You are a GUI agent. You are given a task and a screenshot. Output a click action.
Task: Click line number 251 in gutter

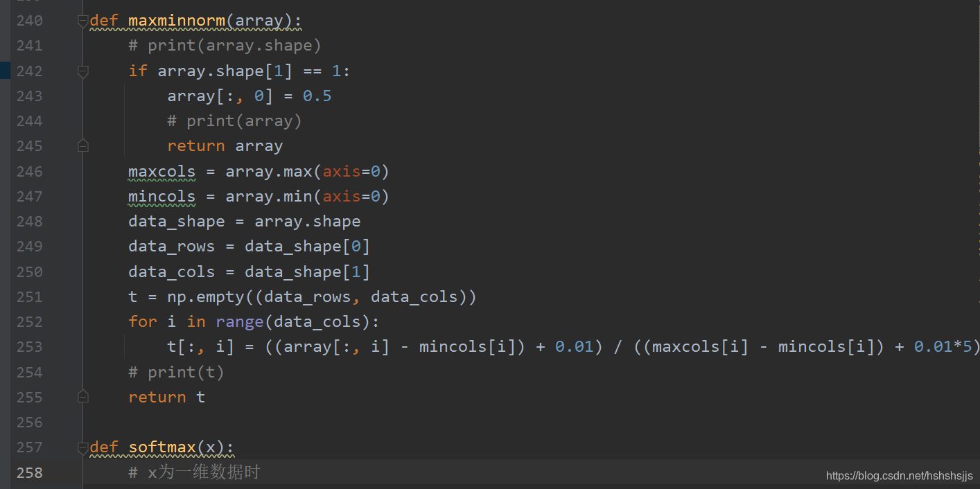point(29,296)
